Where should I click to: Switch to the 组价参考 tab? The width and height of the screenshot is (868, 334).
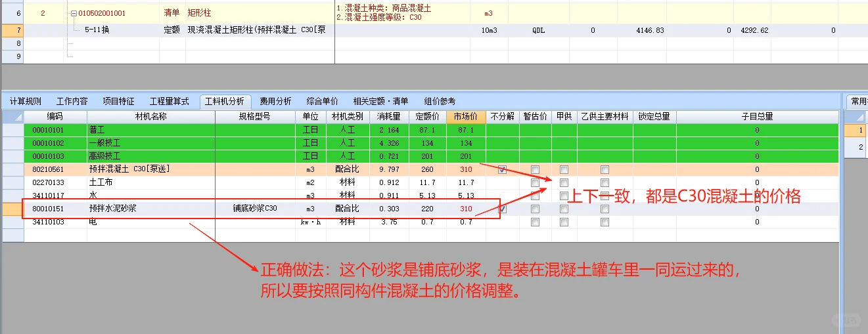pyautogui.click(x=440, y=101)
